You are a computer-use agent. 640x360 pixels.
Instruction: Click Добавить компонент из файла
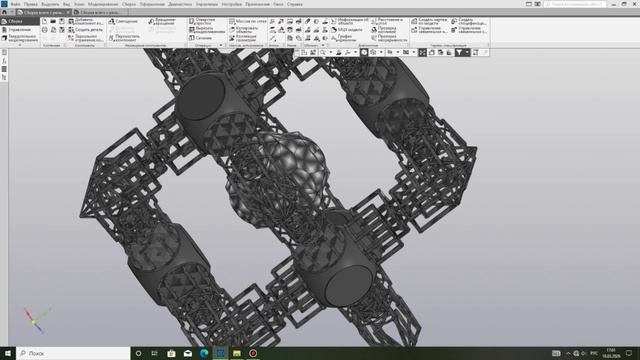coord(86,21)
